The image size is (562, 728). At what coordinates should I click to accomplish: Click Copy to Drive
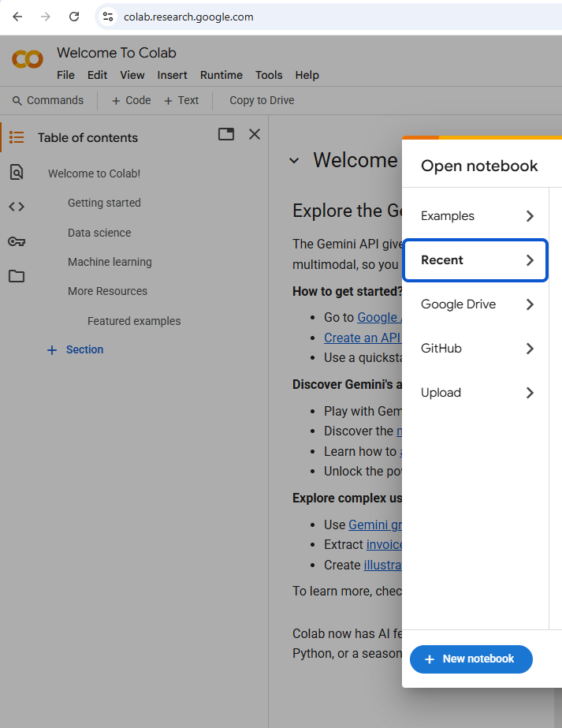262,100
